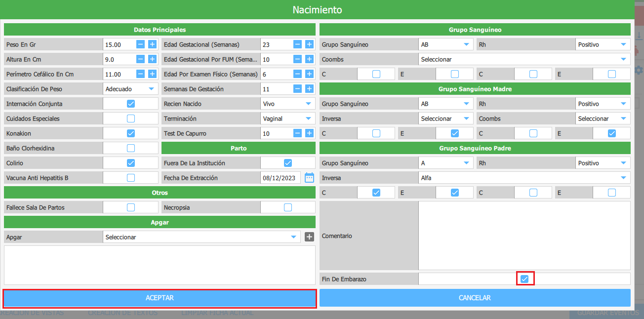Increase Test De Capurro value
The image size is (644, 319).
309,133
